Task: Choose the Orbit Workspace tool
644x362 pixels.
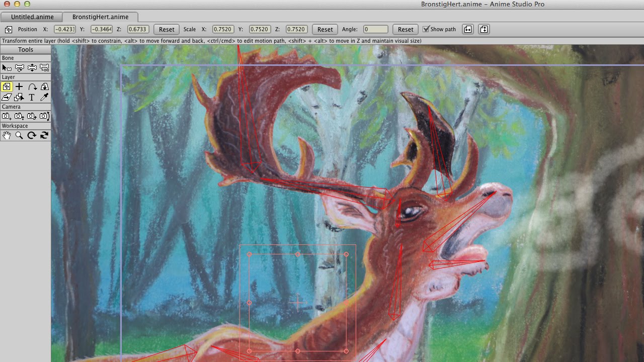Action: (44, 135)
